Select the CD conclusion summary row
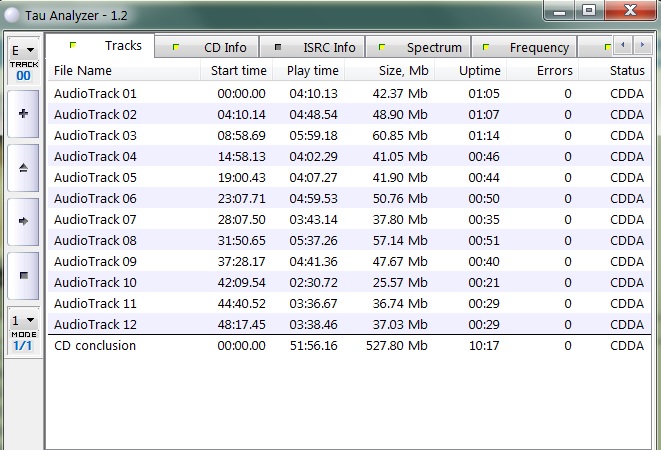Image resolution: width=661 pixels, height=450 pixels. (95, 345)
